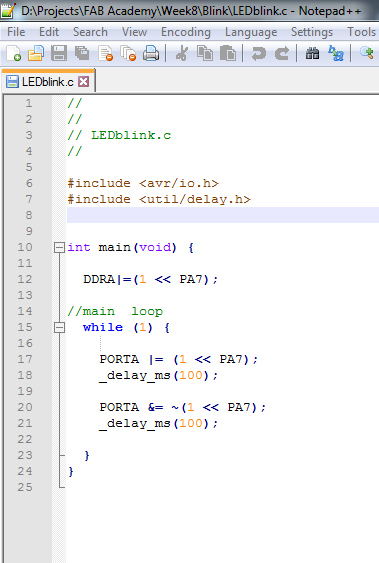Image resolution: width=379 pixels, height=563 pixels.
Task: Copy selection with the Copy icon
Action: pyautogui.click(x=205, y=53)
